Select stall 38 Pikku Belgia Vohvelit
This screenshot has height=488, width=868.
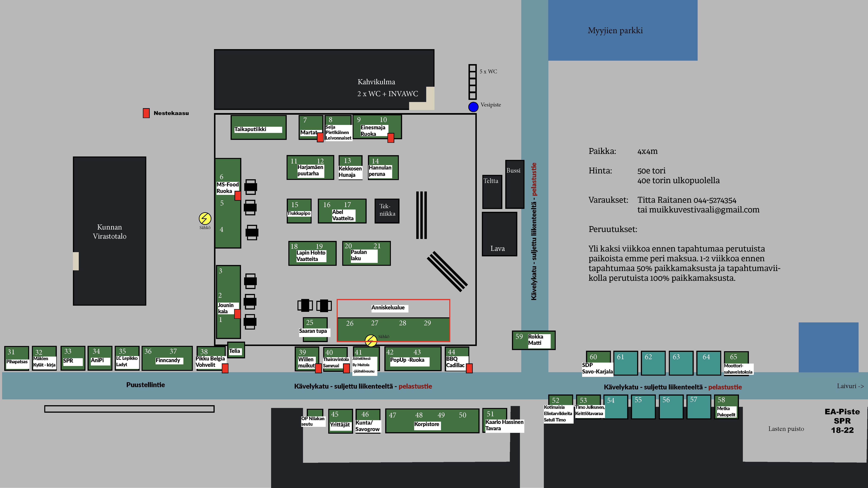point(211,359)
